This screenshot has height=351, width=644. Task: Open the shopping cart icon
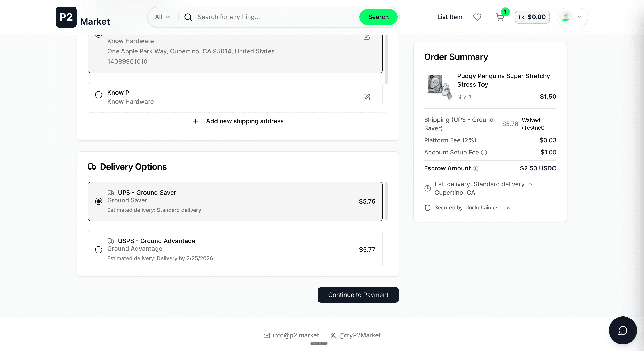tap(500, 17)
